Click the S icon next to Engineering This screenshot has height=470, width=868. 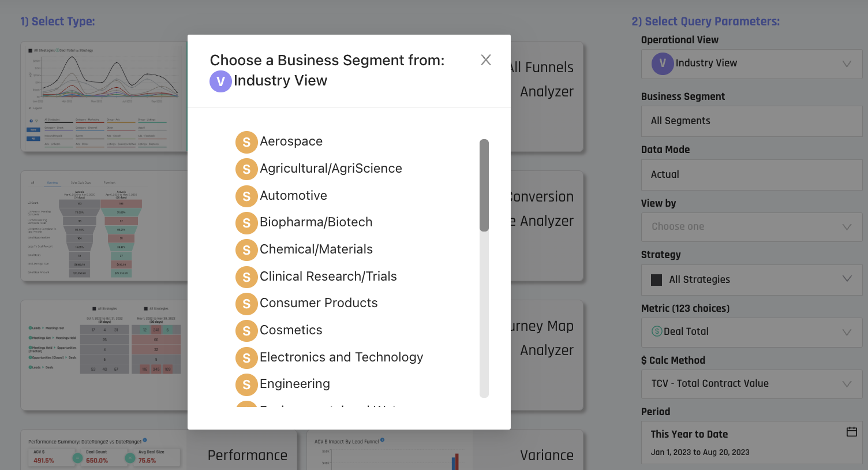246,385
